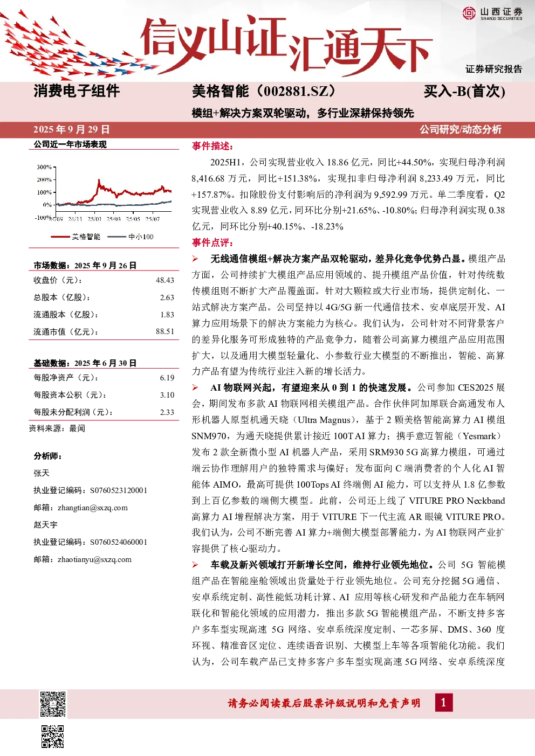Click the rating 买入-B(首次)

tap(464, 91)
